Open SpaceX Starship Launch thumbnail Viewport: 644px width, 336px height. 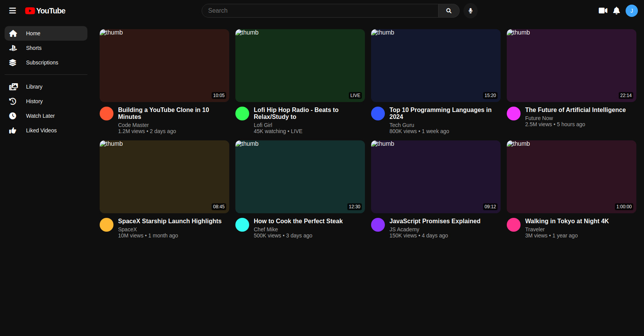coord(164,177)
